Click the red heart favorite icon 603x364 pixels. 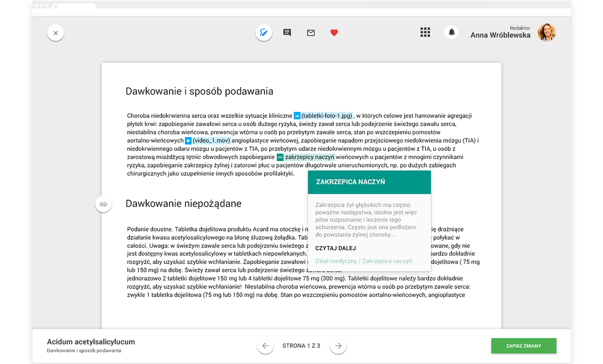pyautogui.click(x=334, y=33)
